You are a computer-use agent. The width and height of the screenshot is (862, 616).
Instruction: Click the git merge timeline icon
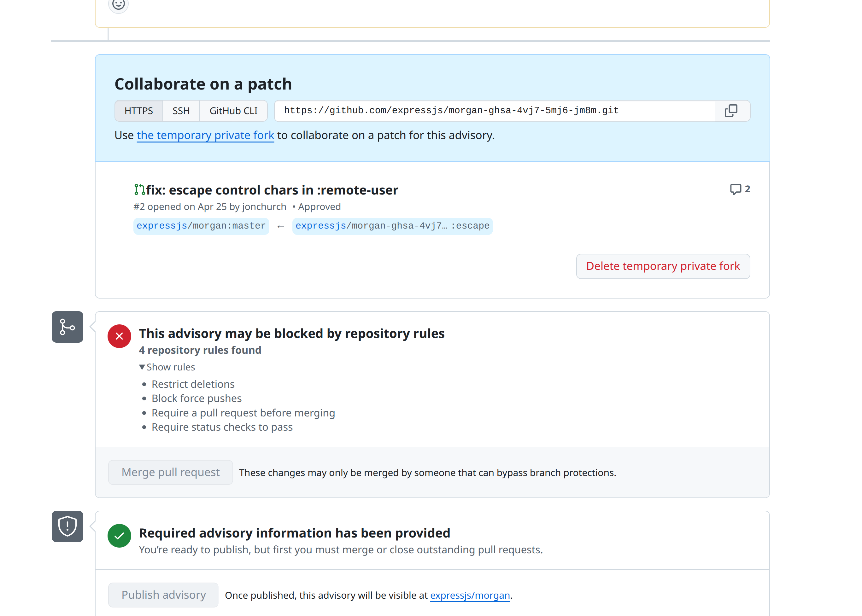pos(67,327)
